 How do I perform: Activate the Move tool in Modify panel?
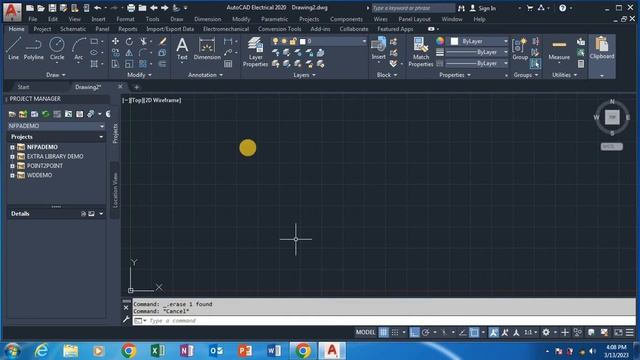coord(116,41)
